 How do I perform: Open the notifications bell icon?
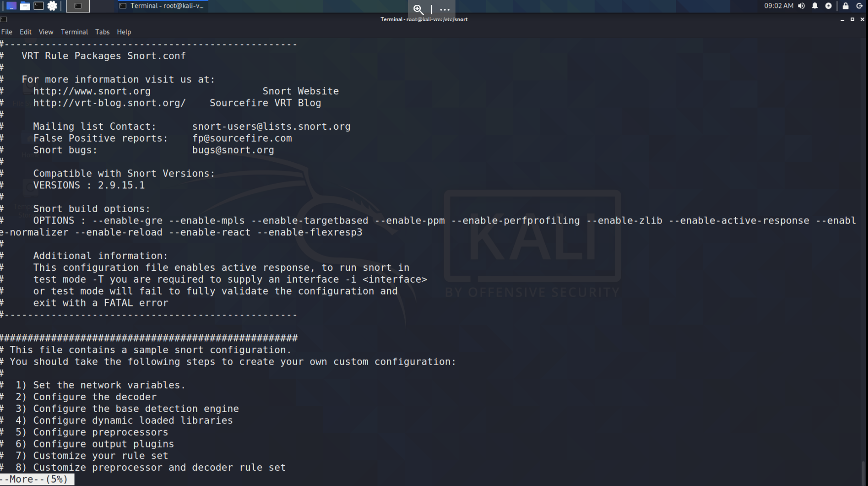pyautogui.click(x=815, y=6)
